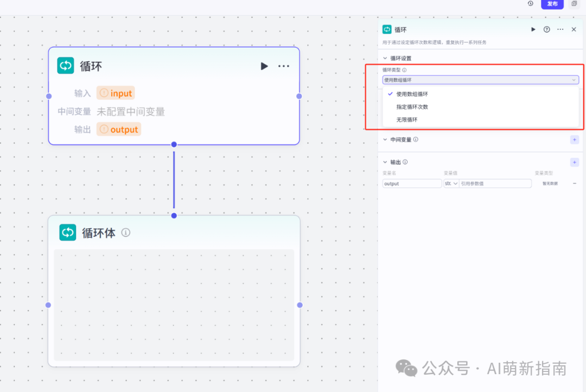Collapse the 中间变量 section chevron
586x392 pixels.
pyautogui.click(x=385, y=139)
